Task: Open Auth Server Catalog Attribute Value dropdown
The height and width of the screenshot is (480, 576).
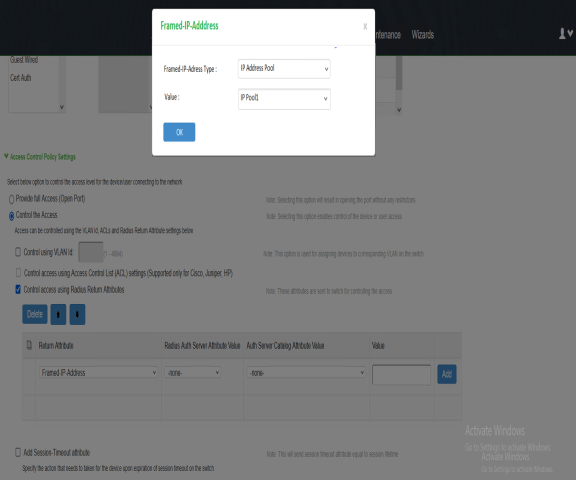Action: point(306,372)
